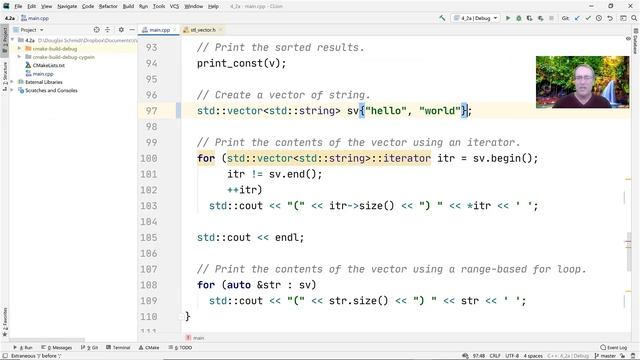Screen dimensions: 640x360
Task: Open the Refactor menu
Action: 108,6
